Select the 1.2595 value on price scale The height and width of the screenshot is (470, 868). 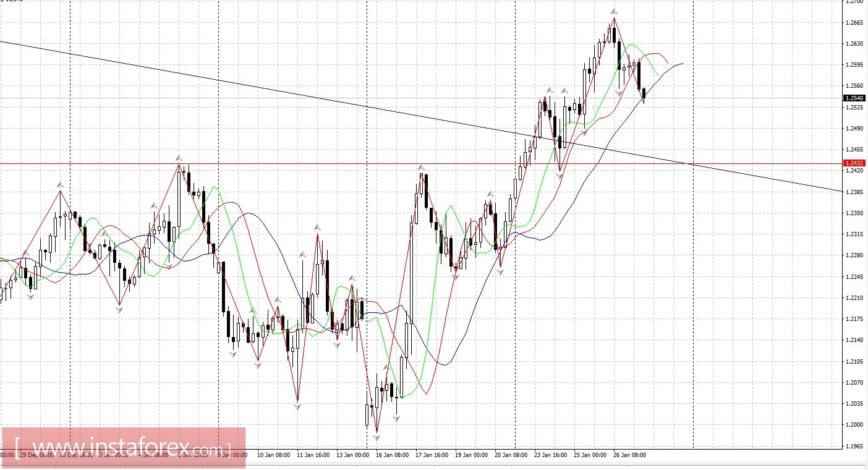coord(854,65)
